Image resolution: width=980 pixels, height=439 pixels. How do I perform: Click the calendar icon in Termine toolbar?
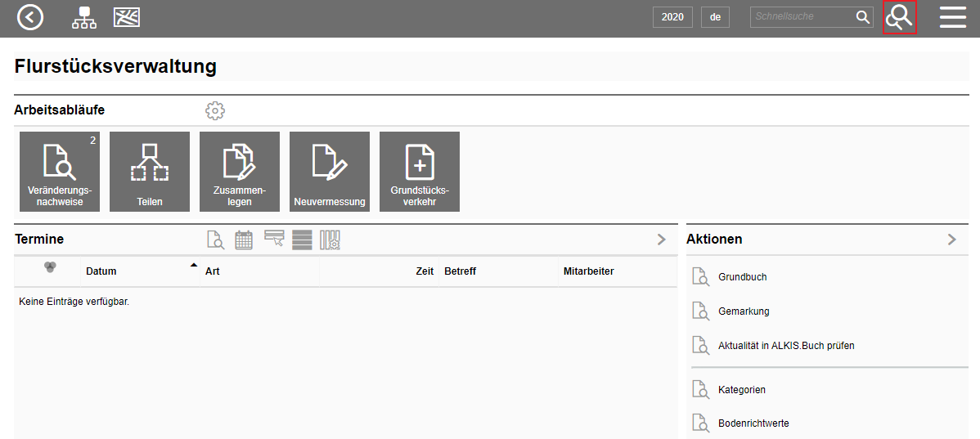[x=244, y=240]
